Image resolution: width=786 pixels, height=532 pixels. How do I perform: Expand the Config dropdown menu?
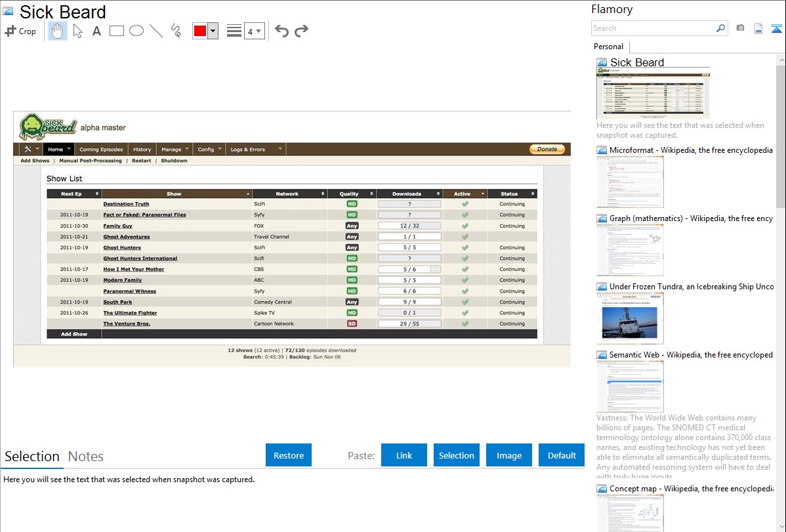point(209,150)
